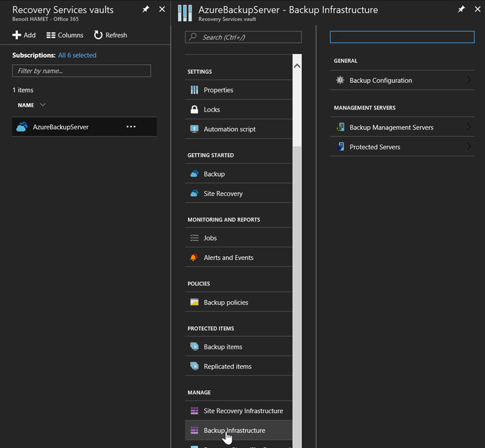Open Alerts and Events bell icon
This screenshot has width=485, height=448.
pyautogui.click(x=194, y=258)
